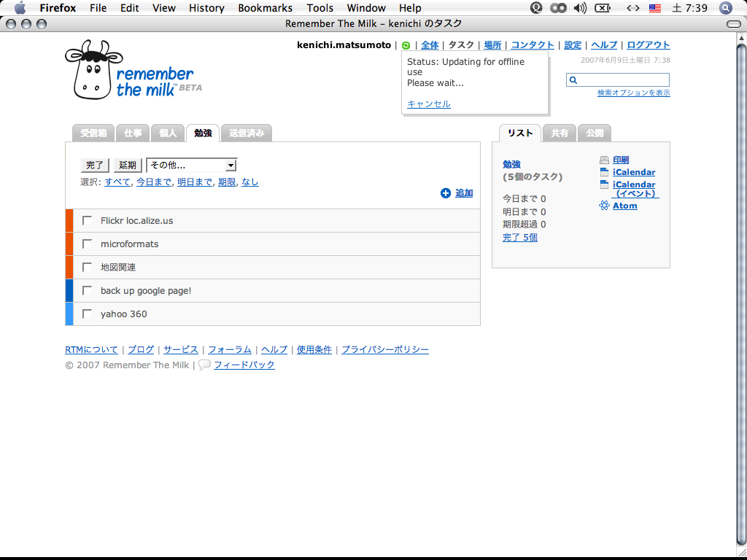Open the ブログ footer link
This screenshot has width=747, height=560.
141,349
